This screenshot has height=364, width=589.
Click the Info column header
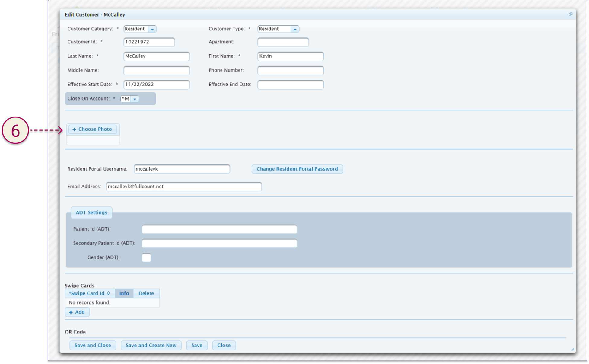(124, 293)
